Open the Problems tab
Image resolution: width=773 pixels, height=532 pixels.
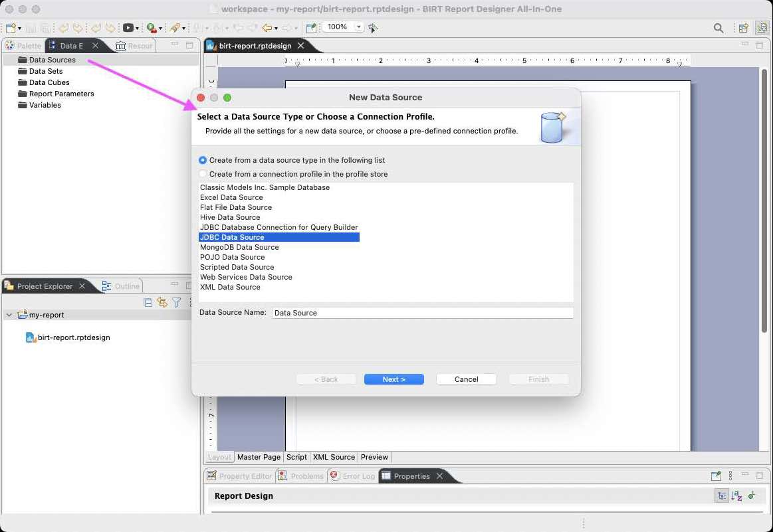click(300, 476)
